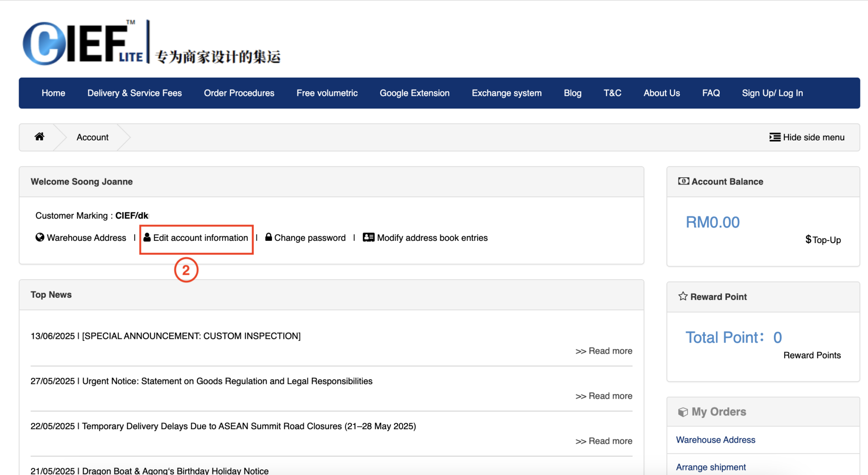Read more on Custom Inspection announcement
This screenshot has width=868, height=475.
pyautogui.click(x=604, y=351)
